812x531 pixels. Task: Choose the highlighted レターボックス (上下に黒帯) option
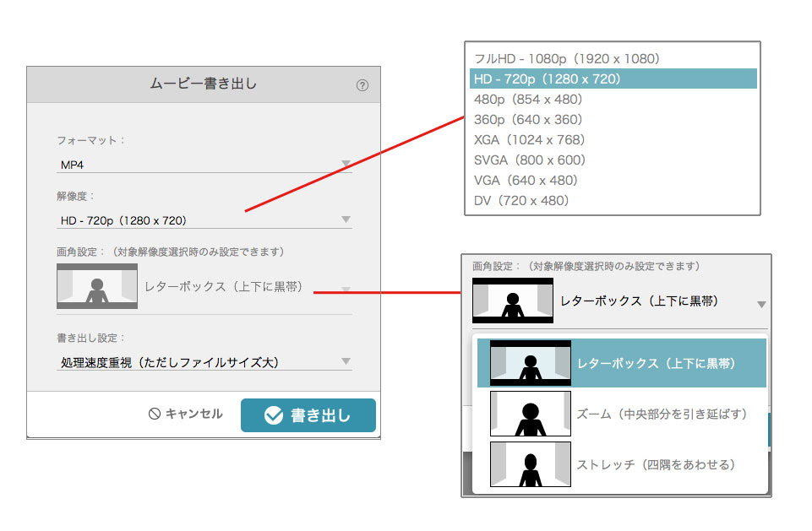(621, 363)
